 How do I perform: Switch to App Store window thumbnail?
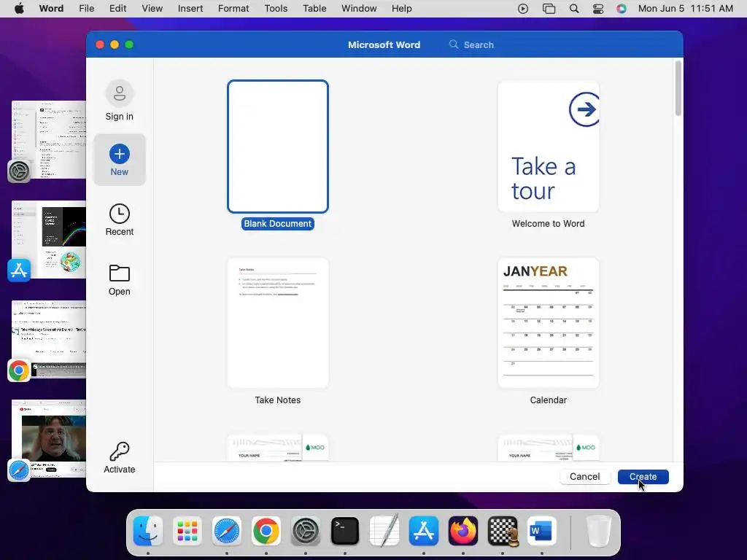click(x=49, y=239)
